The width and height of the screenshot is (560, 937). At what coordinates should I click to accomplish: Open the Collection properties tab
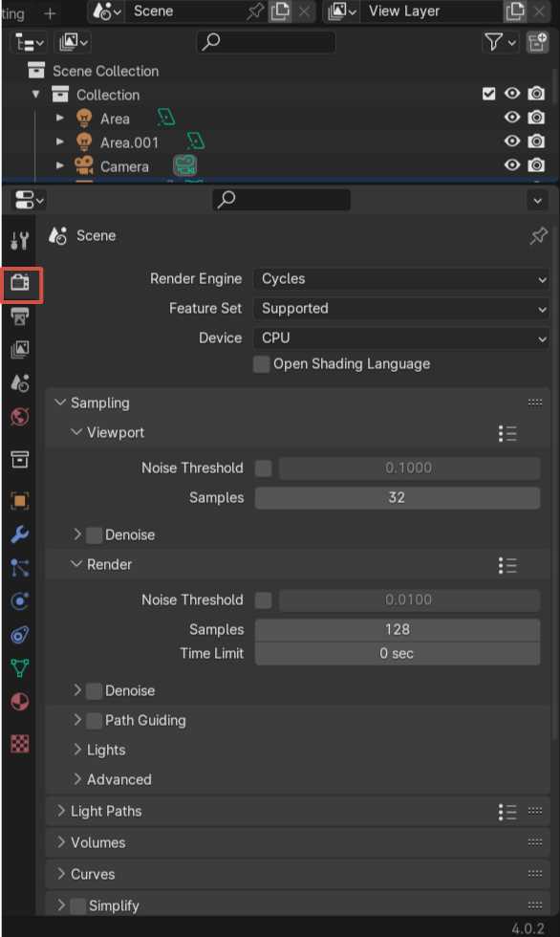point(20,460)
